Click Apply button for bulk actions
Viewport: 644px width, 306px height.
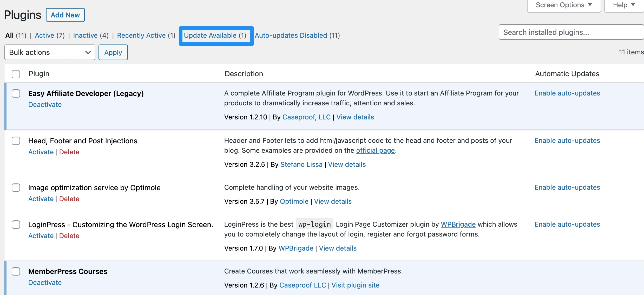pos(113,52)
